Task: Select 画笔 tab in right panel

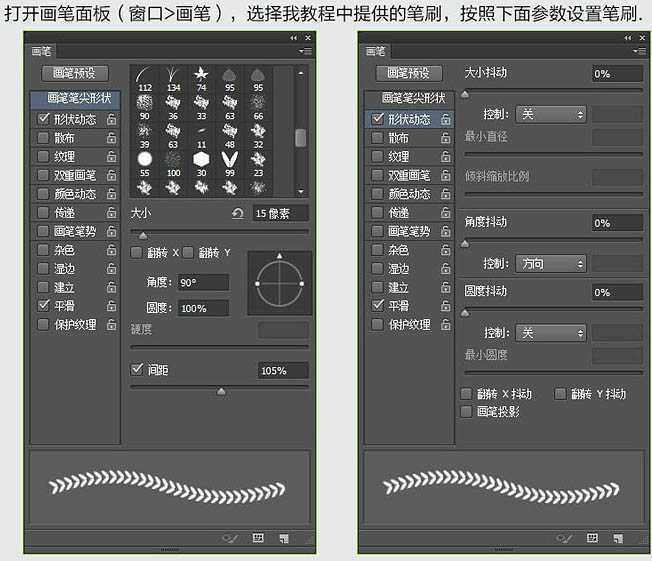Action: click(x=375, y=51)
